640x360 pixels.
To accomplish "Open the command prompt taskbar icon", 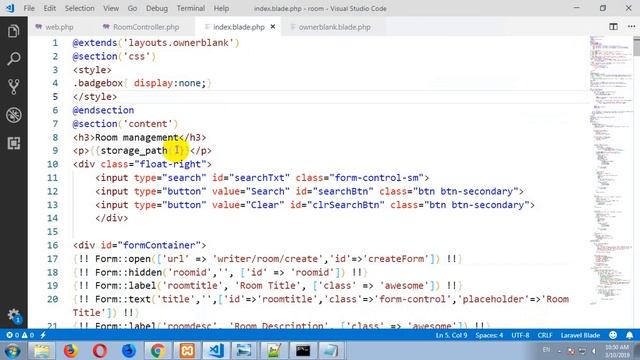I will [x=303, y=351].
